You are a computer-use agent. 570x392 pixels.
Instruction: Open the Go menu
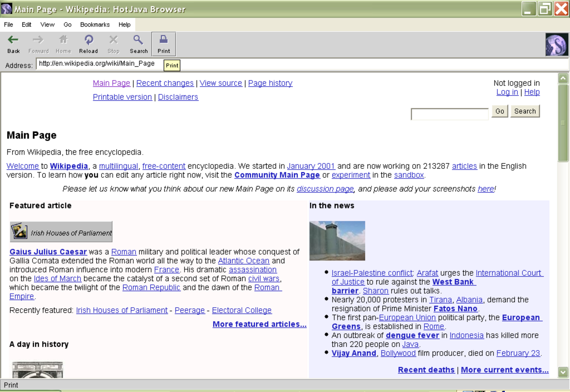pyautogui.click(x=67, y=24)
